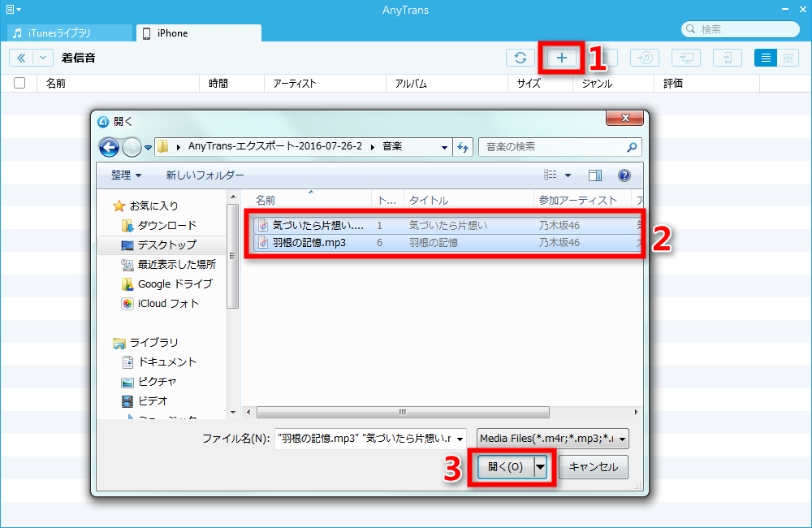
Task: Open the 整理 menu
Action: (126, 175)
